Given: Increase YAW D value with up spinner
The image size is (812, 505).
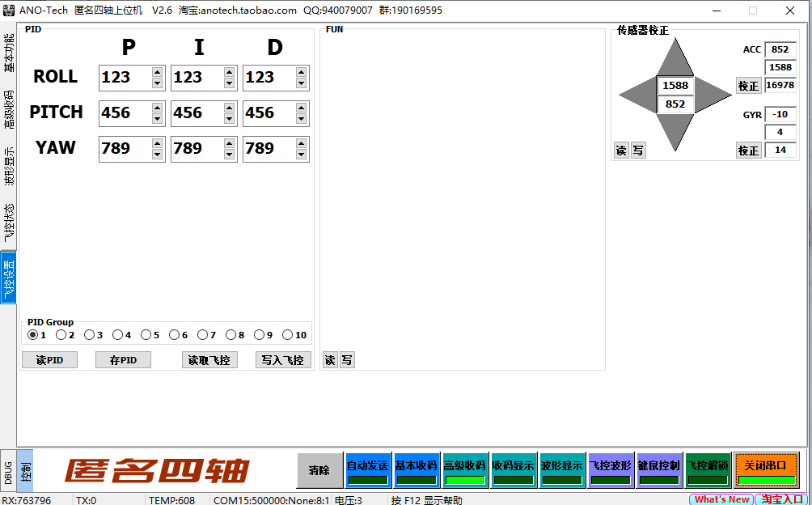Looking at the screenshot, I should click(302, 143).
